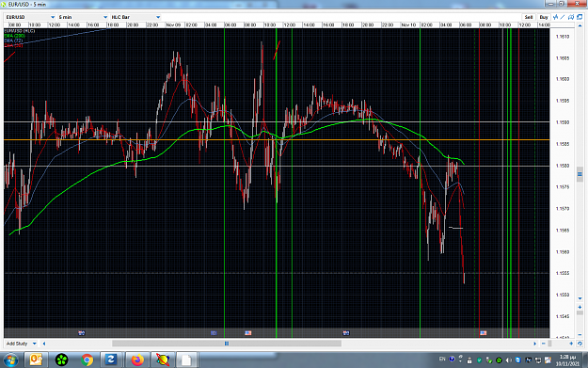This screenshot has height=368, width=588.
Task: Click the EMA (72) study label
Action: click(13, 40)
